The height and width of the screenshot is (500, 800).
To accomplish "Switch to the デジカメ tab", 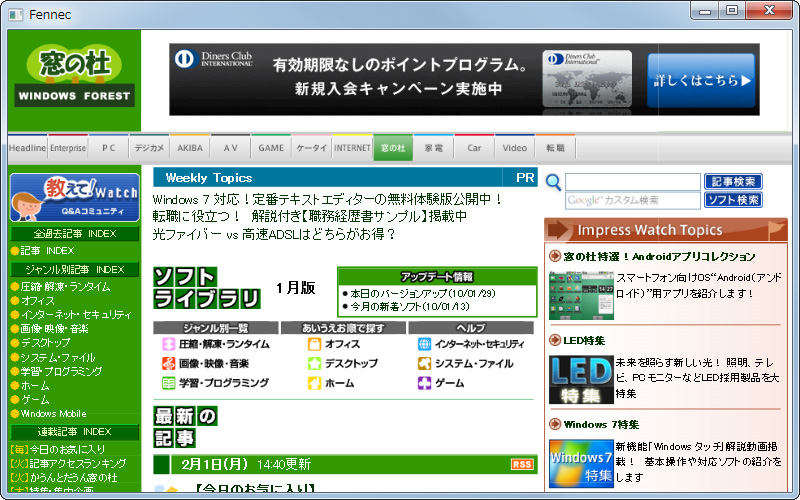I will click(149, 148).
